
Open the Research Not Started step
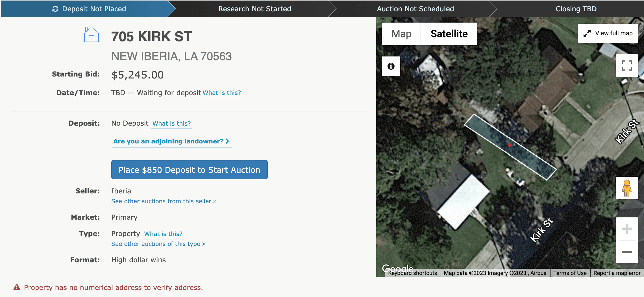pyautogui.click(x=254, y=9)
